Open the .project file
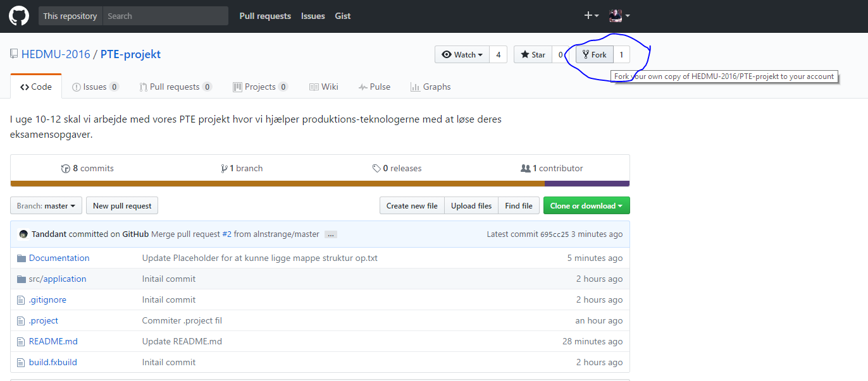The image size is (868, 381). point(44,320)
